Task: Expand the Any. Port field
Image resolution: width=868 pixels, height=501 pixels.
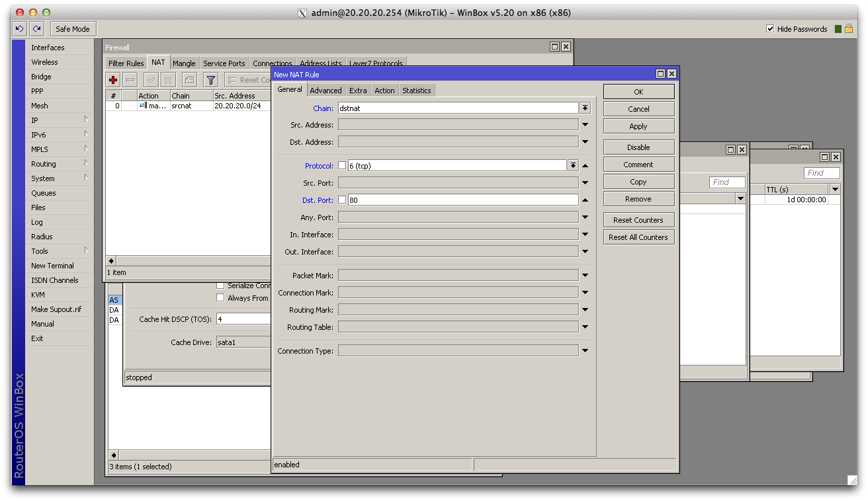Action: [585, 217]
